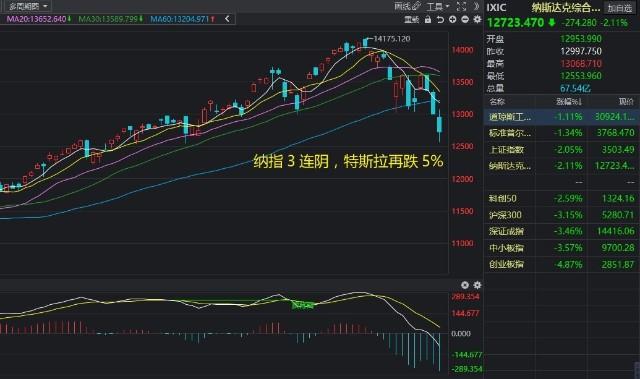Screen dimensions: 640x379
Task: Click the 13000 price axis label
Action: [462, 114]
